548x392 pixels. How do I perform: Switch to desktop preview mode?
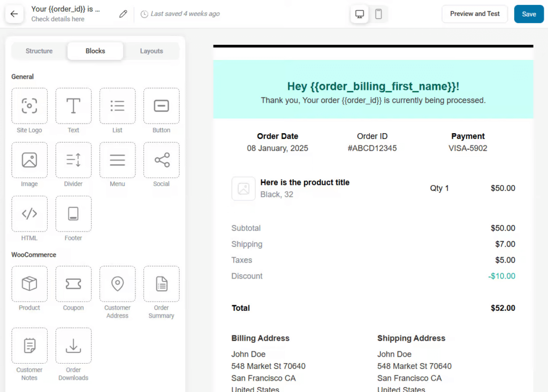click(x=360, y=14)
